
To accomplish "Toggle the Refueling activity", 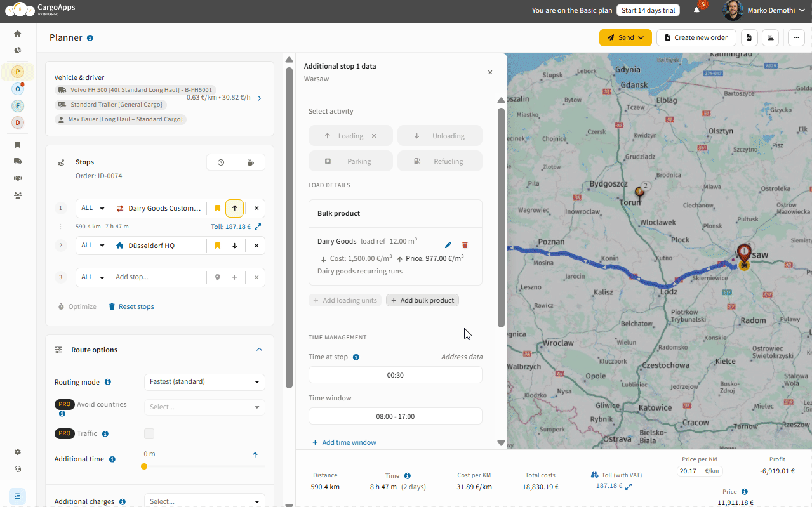I will [x=440, y=161].
